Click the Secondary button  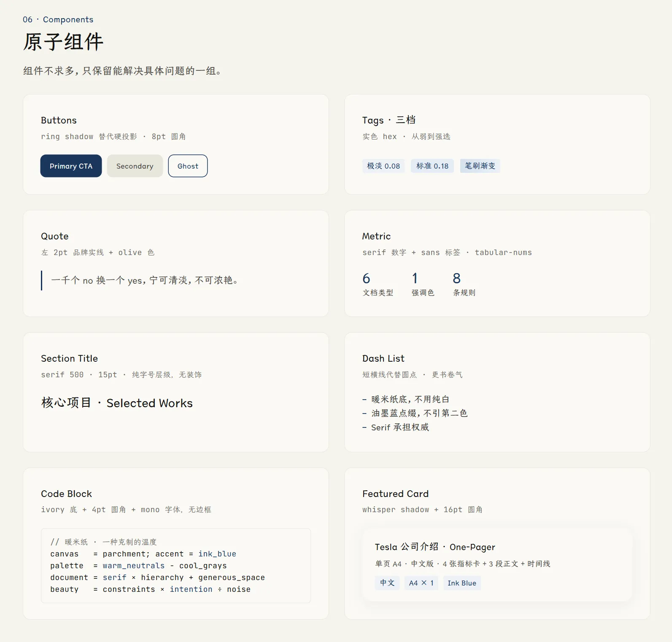click(x=135, y=166)
